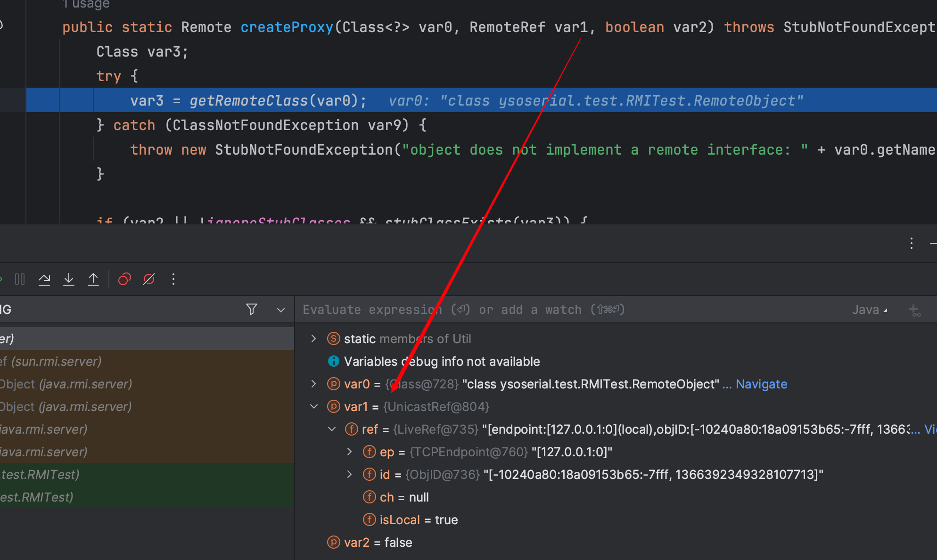The image size is (937, 560).
Task: Click the var2 parameter icon
Action: pyautogui.click(x=334, y=542)
